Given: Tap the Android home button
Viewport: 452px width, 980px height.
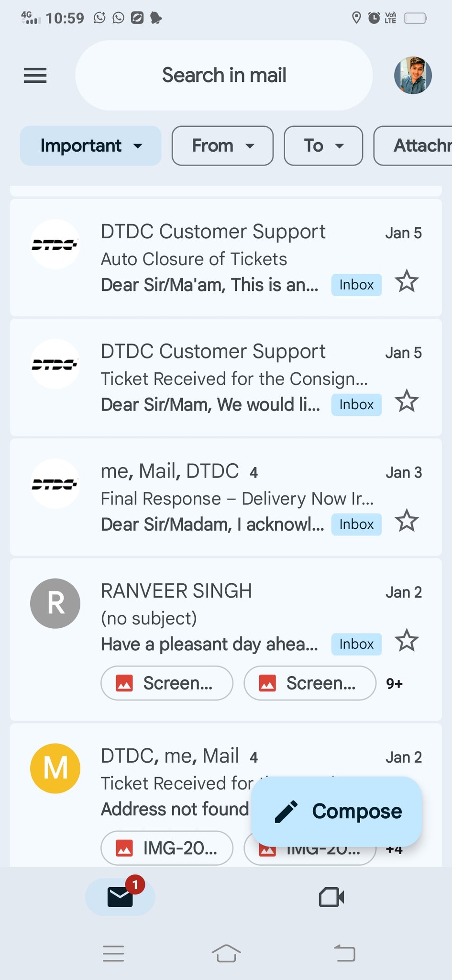Looking at the screenshot, I should pyautogui.click(x=226, y=953).
